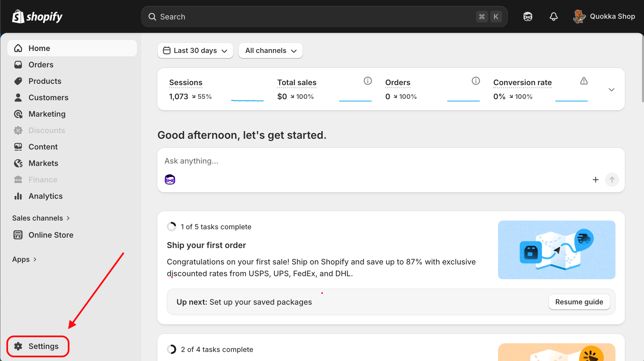
Task: Click the Shopify logo
Action: pos(37,16)
